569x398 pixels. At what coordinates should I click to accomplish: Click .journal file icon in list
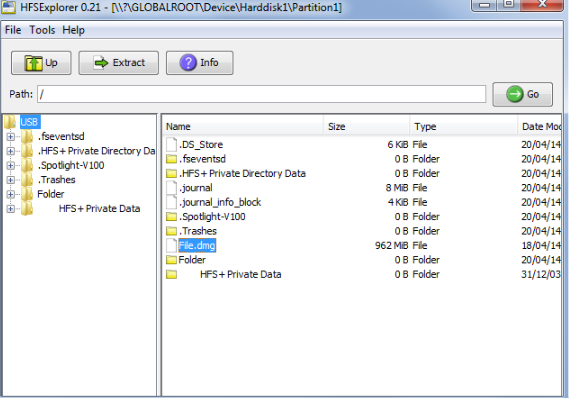coord(171,188)
